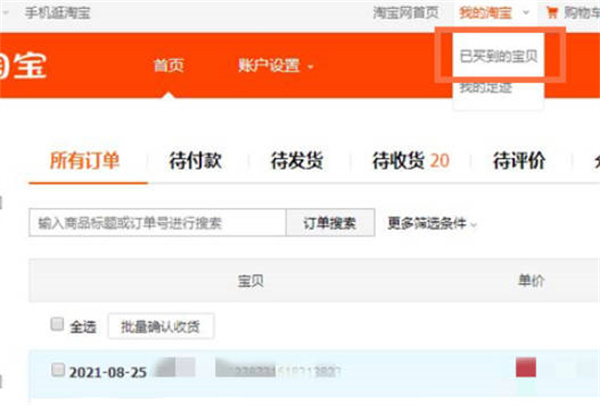Tick the 全选 select-all checkbox
The width and height of the screenshot is (600, 405).
click(57, 324)
